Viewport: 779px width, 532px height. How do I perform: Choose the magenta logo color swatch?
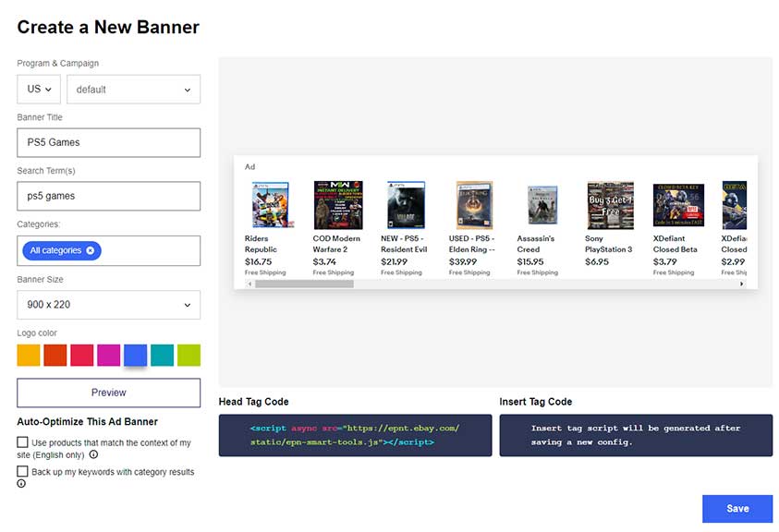[x=109, y=356]
